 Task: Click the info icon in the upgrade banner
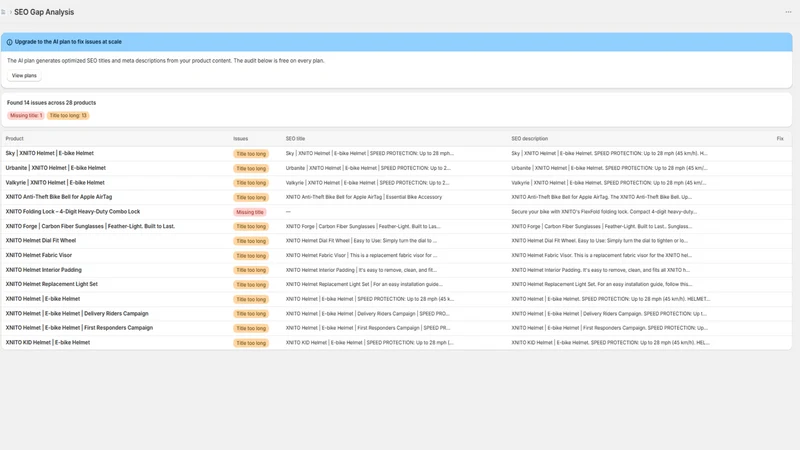9,42
